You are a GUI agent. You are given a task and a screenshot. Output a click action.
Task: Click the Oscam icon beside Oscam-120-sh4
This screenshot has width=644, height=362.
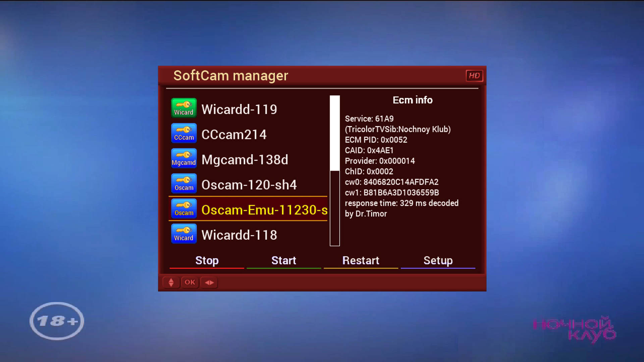click(184, 183)
